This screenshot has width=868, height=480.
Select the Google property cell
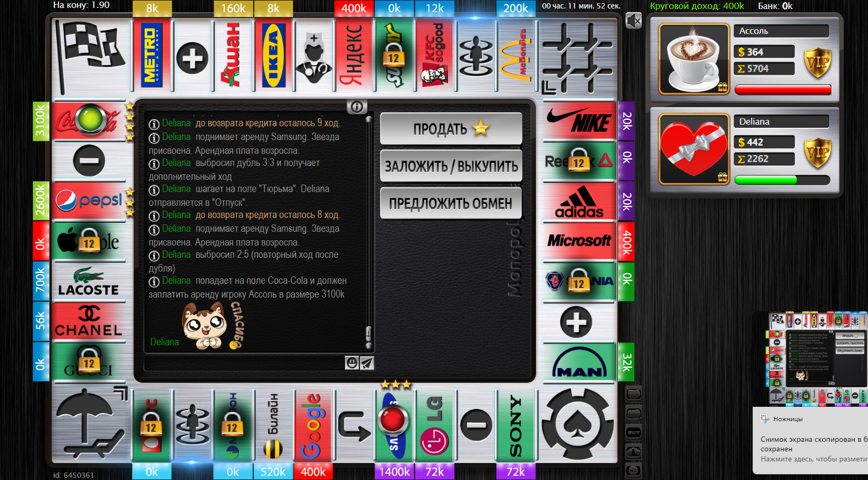point(313,425)
